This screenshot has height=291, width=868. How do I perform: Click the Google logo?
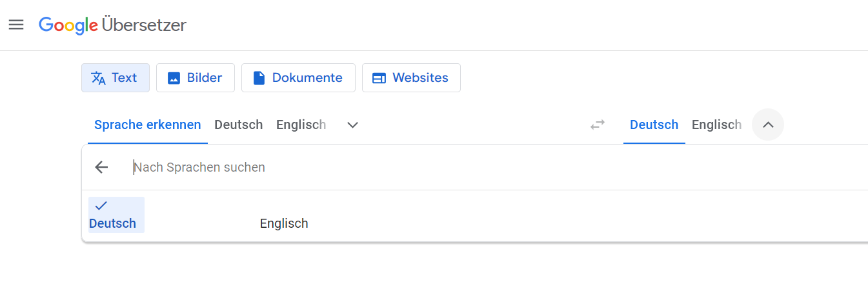[68, 25]
